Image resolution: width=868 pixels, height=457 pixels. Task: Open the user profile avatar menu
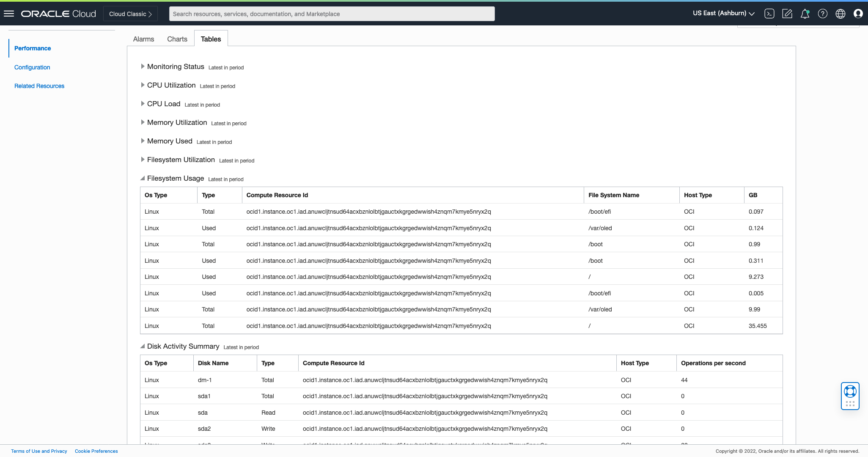pos(858,14)
